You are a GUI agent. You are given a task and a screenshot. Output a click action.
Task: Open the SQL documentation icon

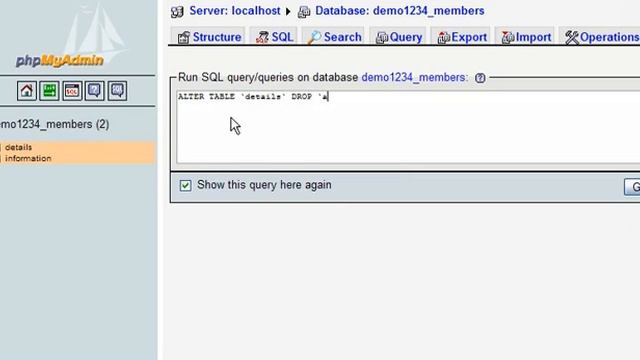(x=117, y=91)
